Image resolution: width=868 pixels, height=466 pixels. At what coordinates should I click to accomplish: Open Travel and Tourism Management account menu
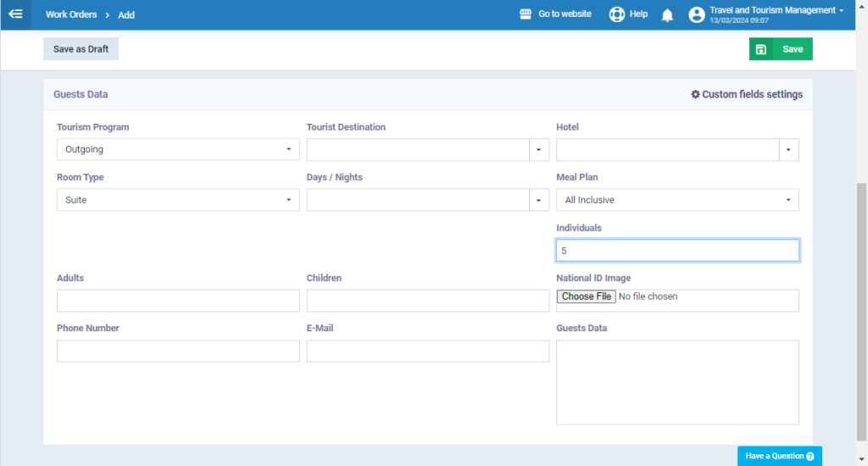click(x=776, y=10)
